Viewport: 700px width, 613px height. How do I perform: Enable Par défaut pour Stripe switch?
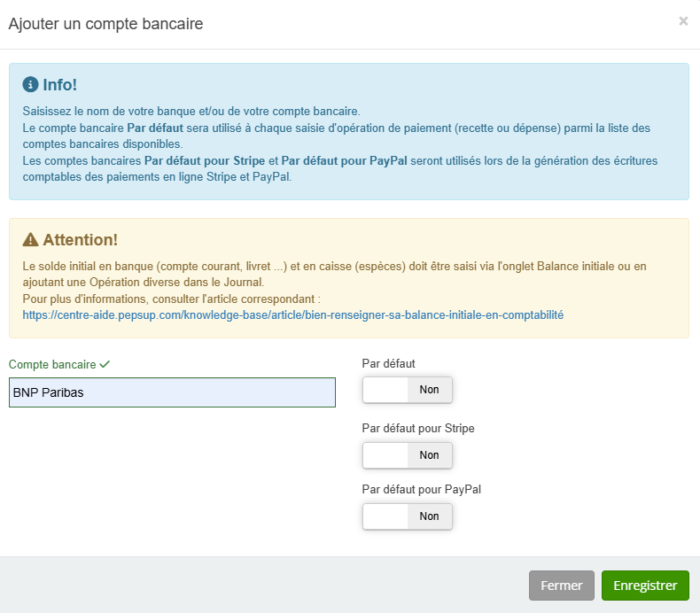408,455
